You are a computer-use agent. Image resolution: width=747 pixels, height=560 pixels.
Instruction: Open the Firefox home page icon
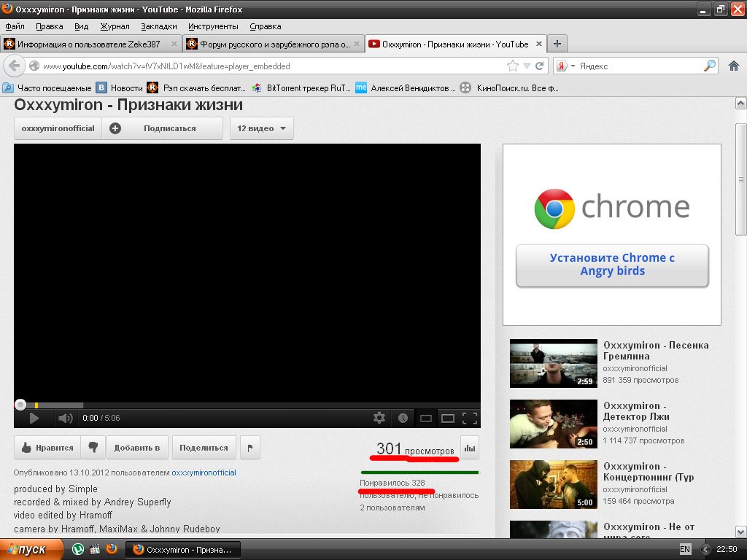[x=734, y=66]
